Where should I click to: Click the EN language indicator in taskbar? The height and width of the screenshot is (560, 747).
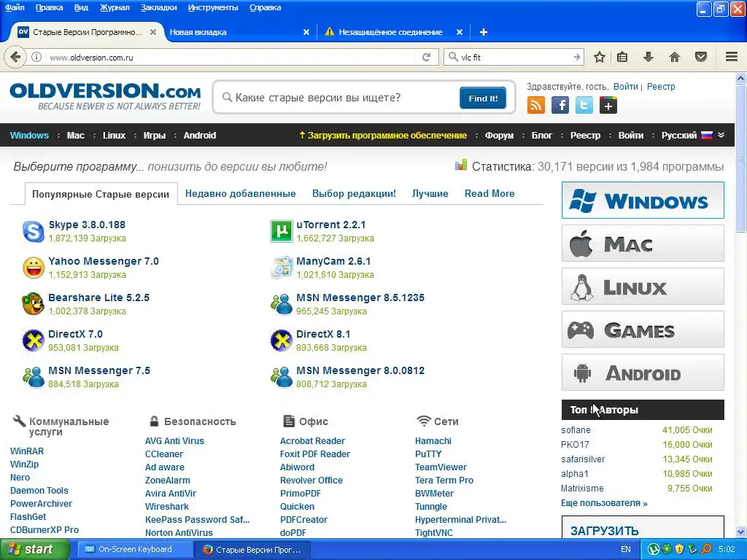coord(625,550)
